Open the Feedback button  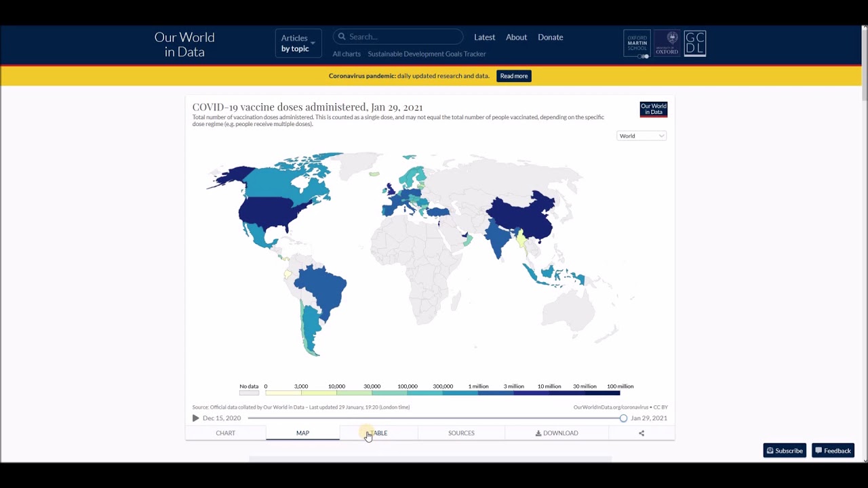[833, 451]
